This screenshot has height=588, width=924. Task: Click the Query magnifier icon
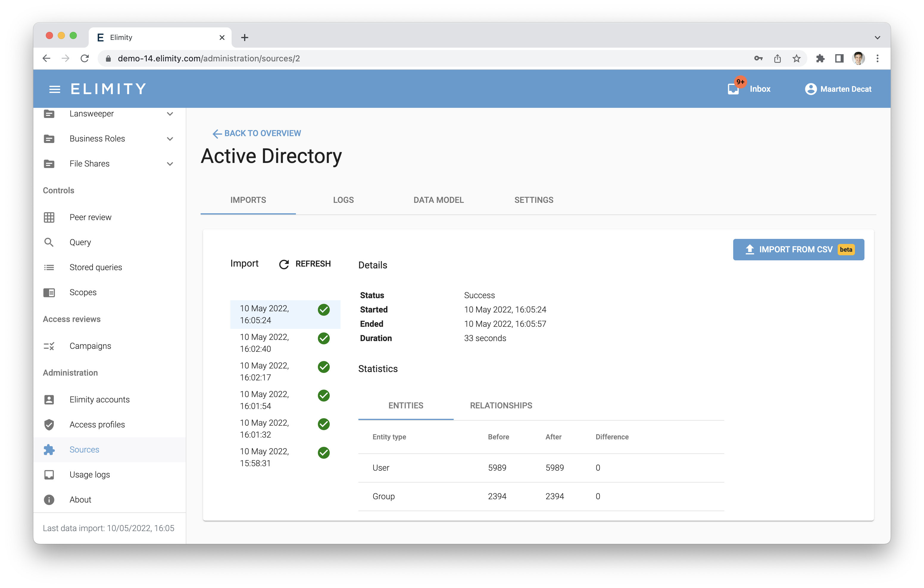pos(49,242)
